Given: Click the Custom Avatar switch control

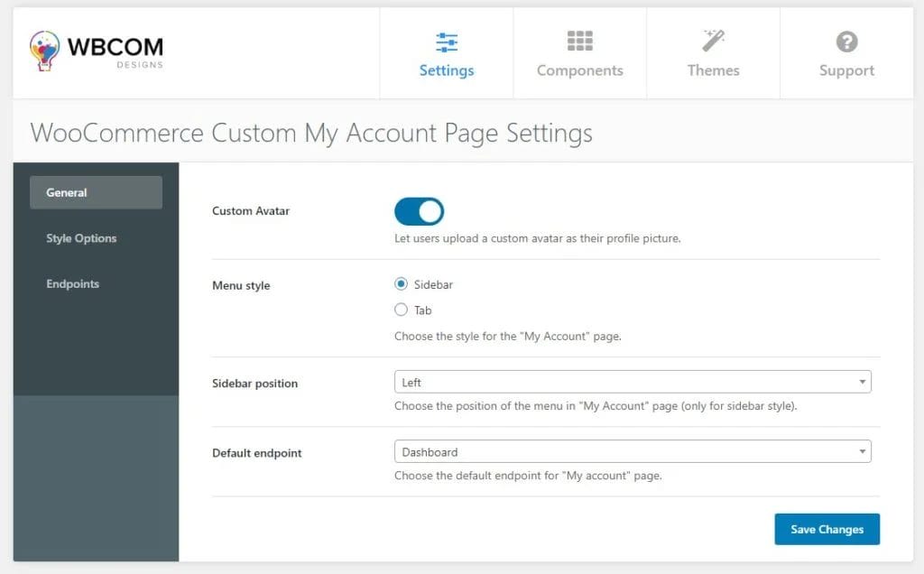Looking at the screenshot, I should click(419, 210).
